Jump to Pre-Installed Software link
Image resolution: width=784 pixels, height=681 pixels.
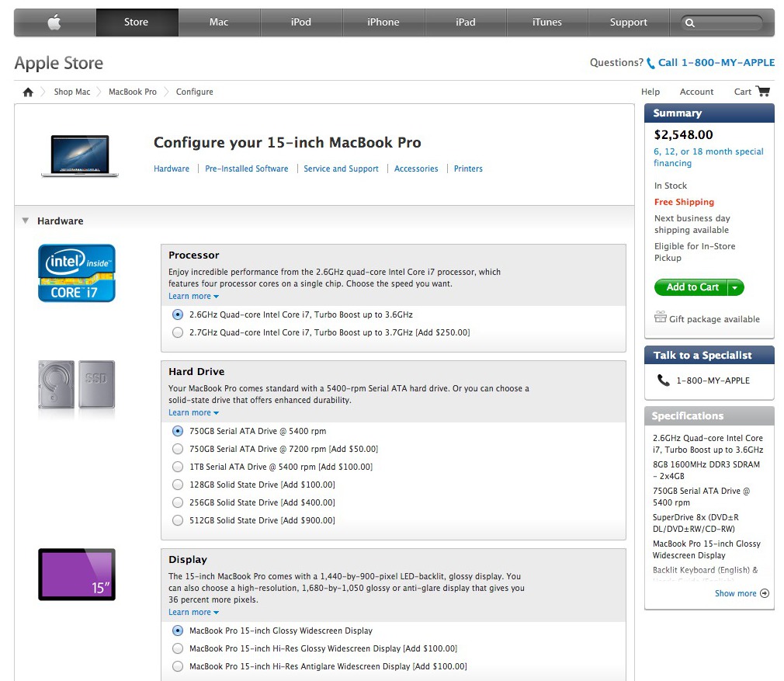(247, 169)
